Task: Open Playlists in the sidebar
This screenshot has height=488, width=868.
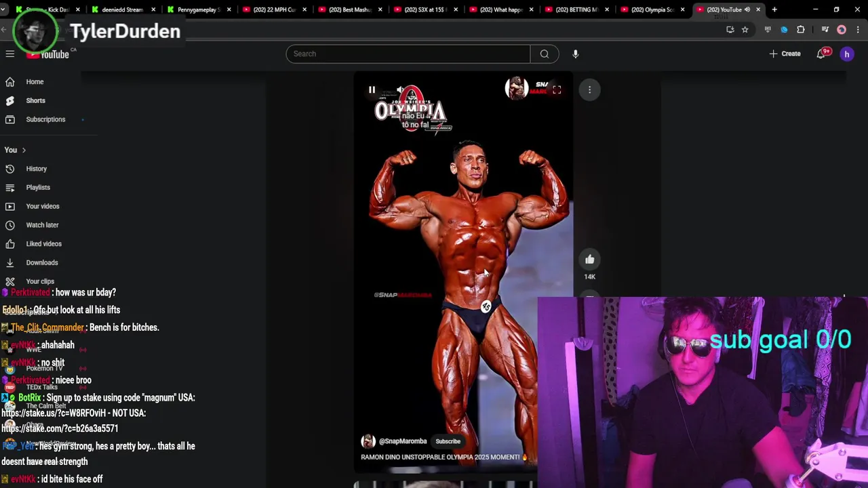Action: [37, 188]
